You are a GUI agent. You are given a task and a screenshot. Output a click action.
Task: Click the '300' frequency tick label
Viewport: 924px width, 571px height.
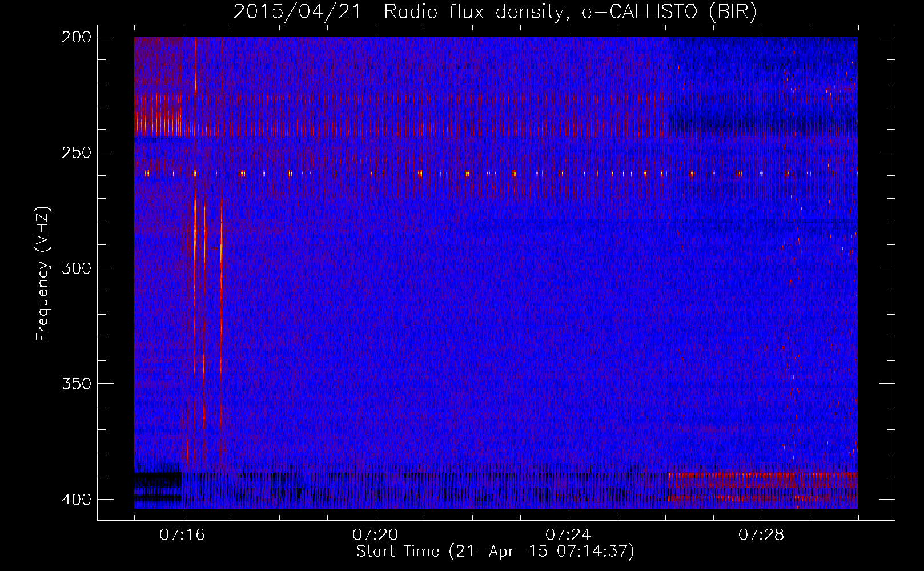pyautogui.click(x=76, y=268)
